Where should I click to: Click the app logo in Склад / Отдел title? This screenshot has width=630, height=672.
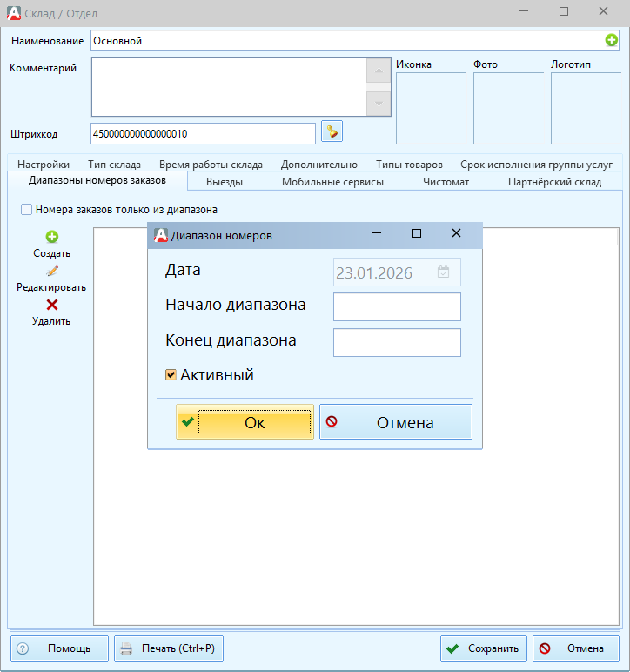pyautogui.click(x=14, y=13)
